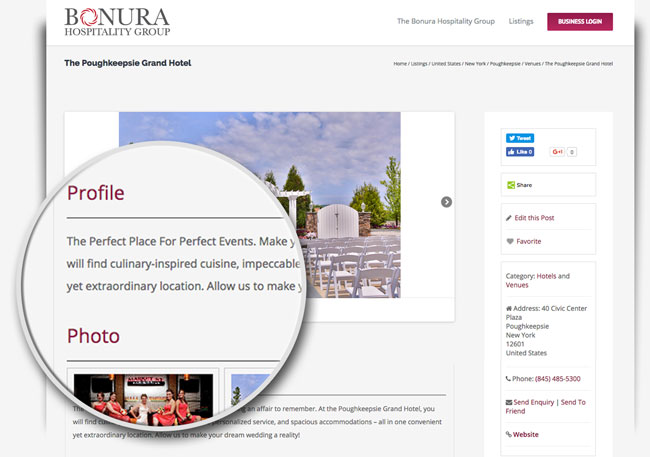Click the home address icon
Image resolution: width=650 pixels, height=457 pixels.
pyautogui.click(x=509, y=308)
